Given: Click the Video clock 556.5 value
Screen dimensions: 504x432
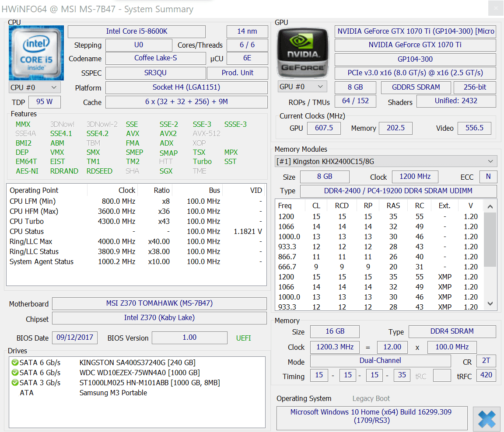Looking at the screenshot, I should (474, 128).
